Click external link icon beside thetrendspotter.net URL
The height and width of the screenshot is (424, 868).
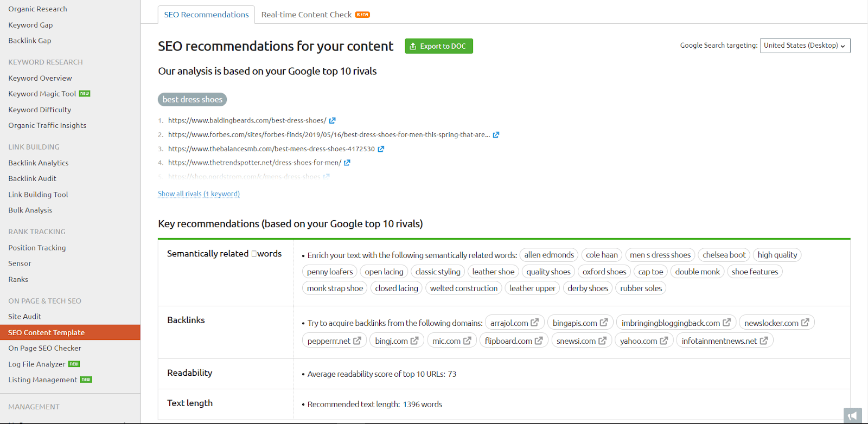[x=347, y=162]
